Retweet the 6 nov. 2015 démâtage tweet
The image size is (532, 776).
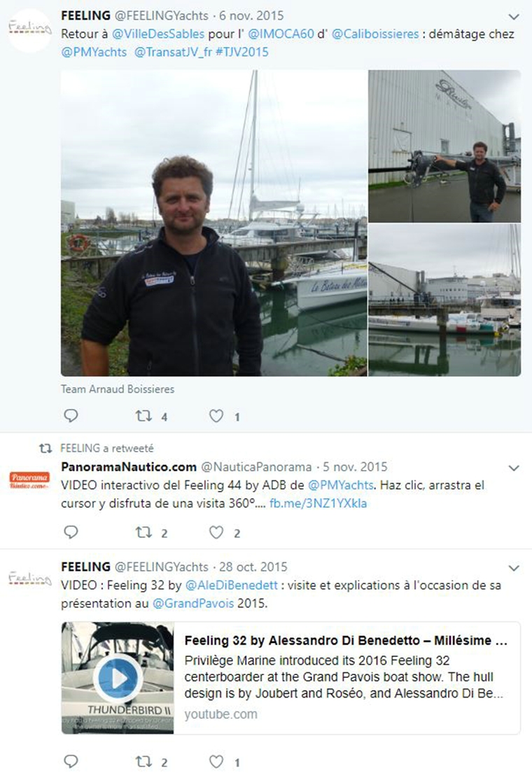tap(144, 416)
